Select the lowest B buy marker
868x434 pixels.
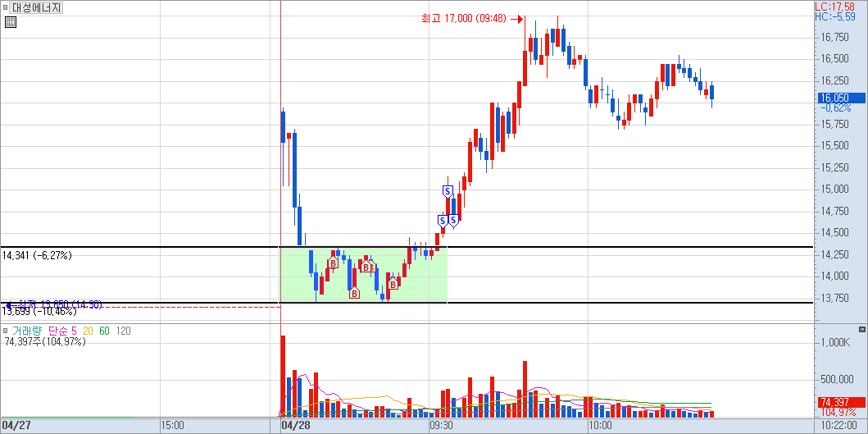coord(354,293)
